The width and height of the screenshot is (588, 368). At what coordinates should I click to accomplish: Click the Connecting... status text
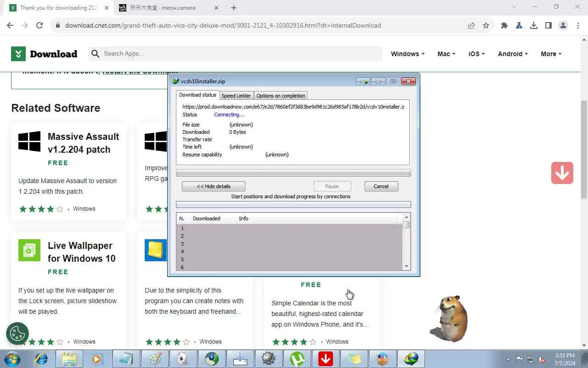pyautogui.click(x=229, y=115)
